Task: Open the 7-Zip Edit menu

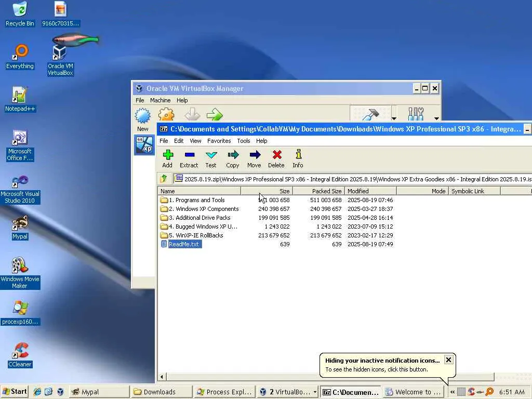Action: coord(179,141)
